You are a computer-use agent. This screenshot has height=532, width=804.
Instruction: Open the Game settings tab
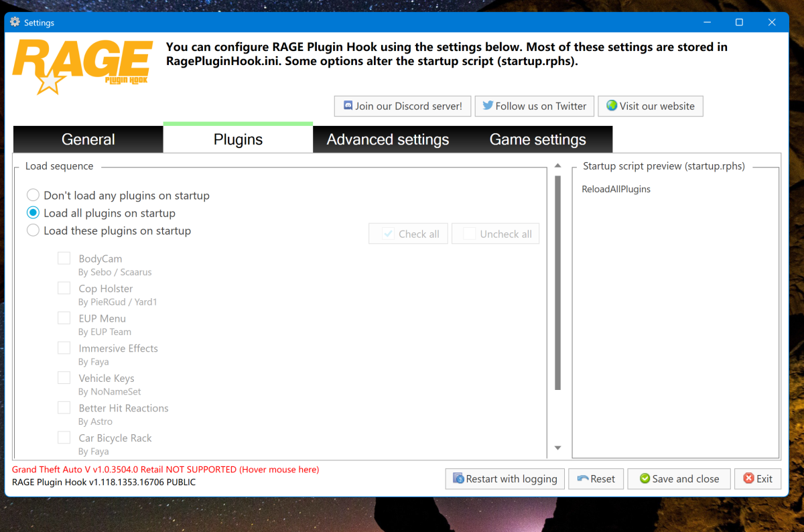coord(538,139)
